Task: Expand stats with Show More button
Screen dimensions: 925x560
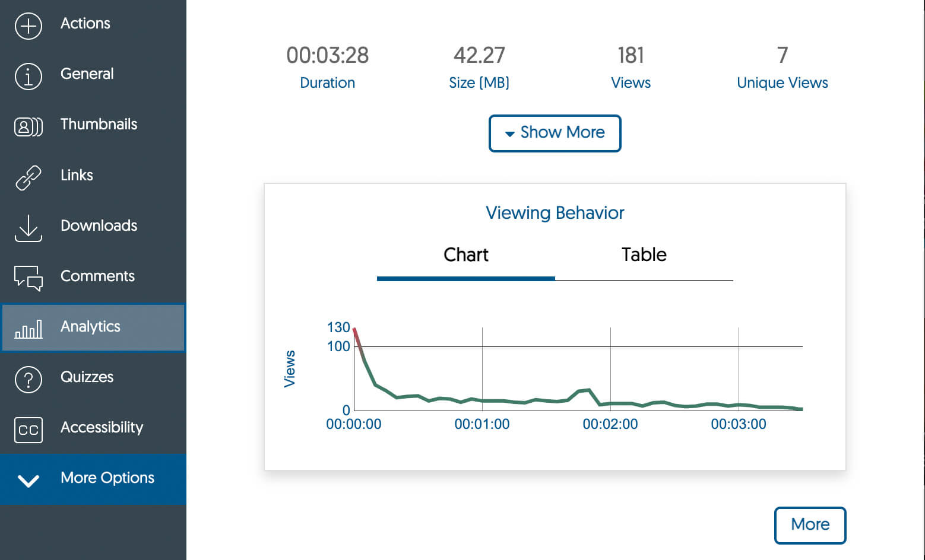Action: click(x=555, y=133)
